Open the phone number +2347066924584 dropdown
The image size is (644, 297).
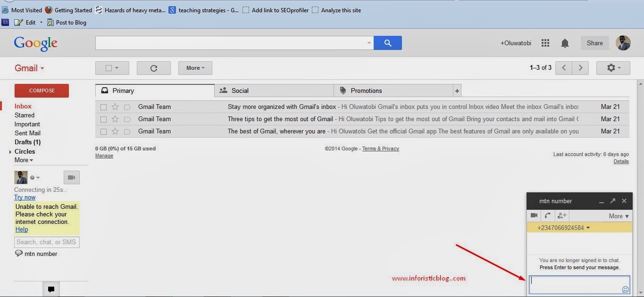pos(564,228)
